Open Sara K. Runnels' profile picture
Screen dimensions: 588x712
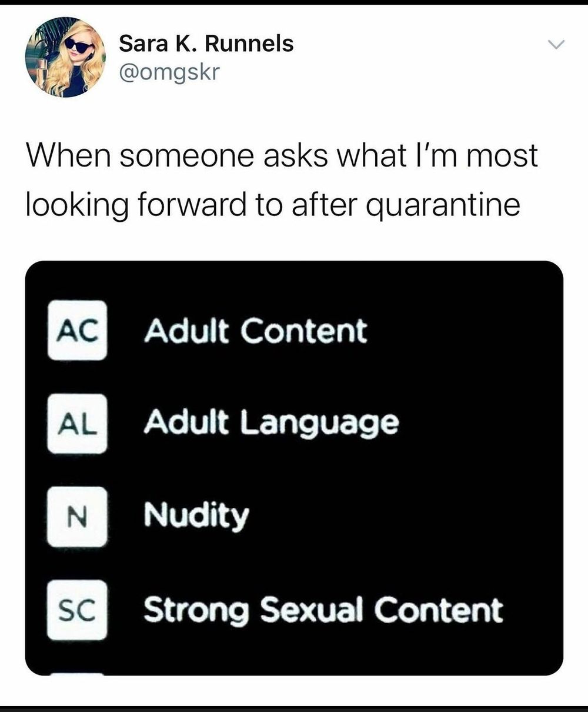(x=65, y=56)
